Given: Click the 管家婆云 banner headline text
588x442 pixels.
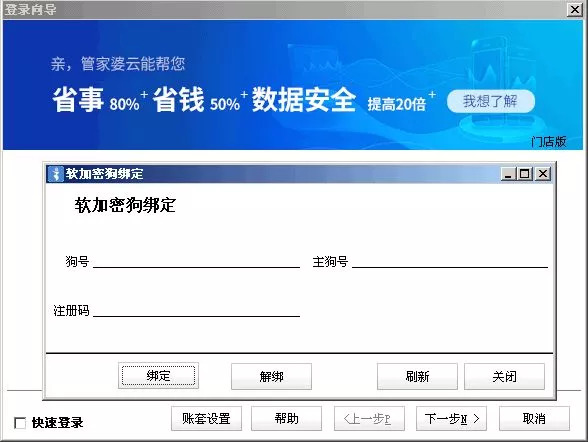Looking at the screenshot, I should coord(118,64).
